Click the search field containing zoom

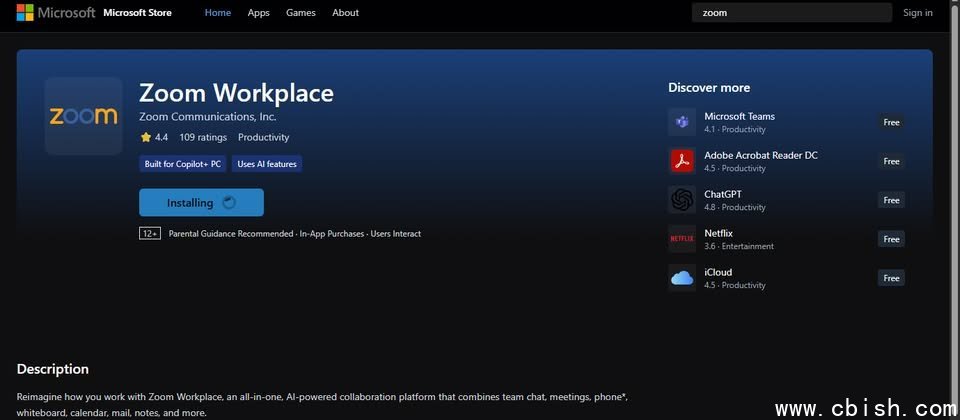tap(790, 13)
